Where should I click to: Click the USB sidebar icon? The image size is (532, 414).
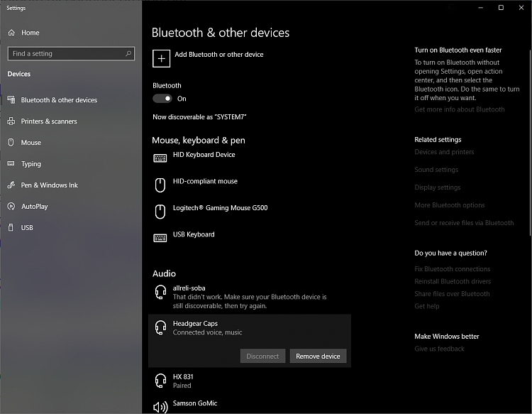coord(11,227)
